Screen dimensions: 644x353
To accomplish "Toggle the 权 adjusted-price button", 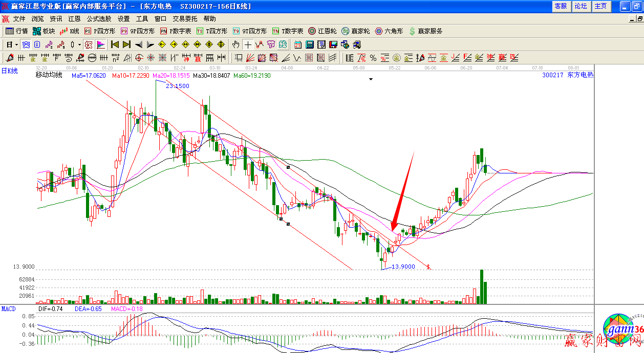I will 88,45.
